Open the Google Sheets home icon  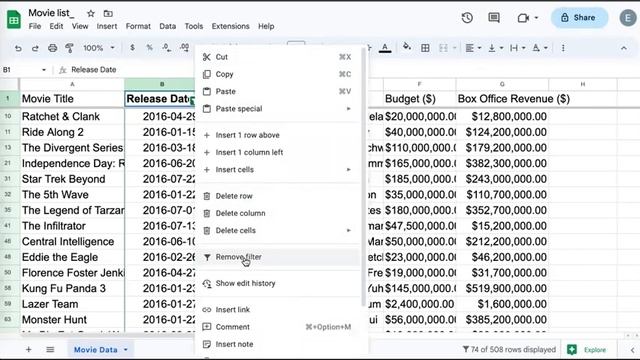[13, 19]
